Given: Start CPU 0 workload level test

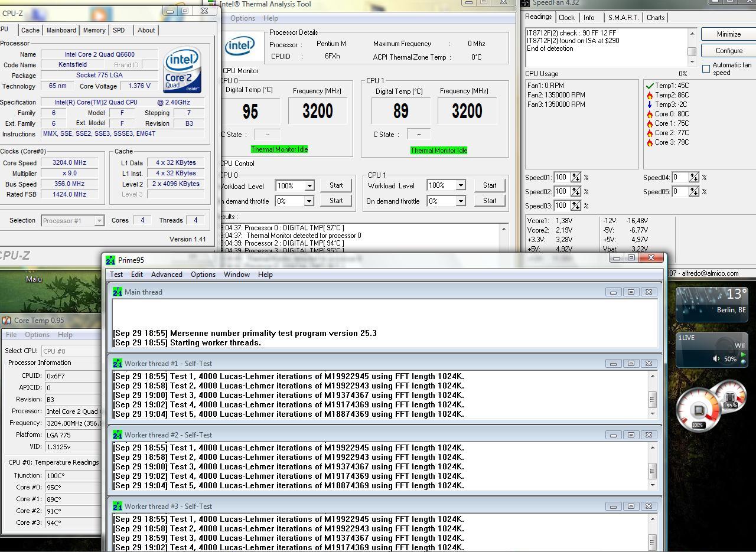Looking at the screenshot, I should point(336,185).
